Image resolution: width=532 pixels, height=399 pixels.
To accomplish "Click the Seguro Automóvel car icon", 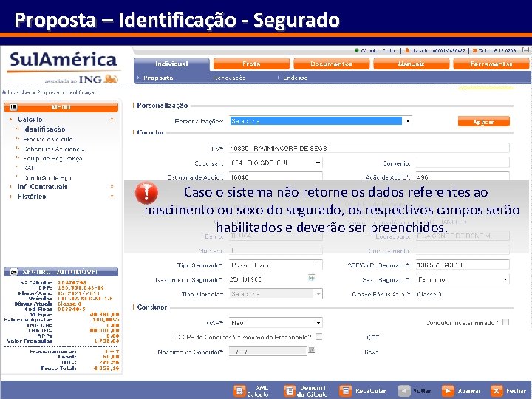I will [14, 272].
